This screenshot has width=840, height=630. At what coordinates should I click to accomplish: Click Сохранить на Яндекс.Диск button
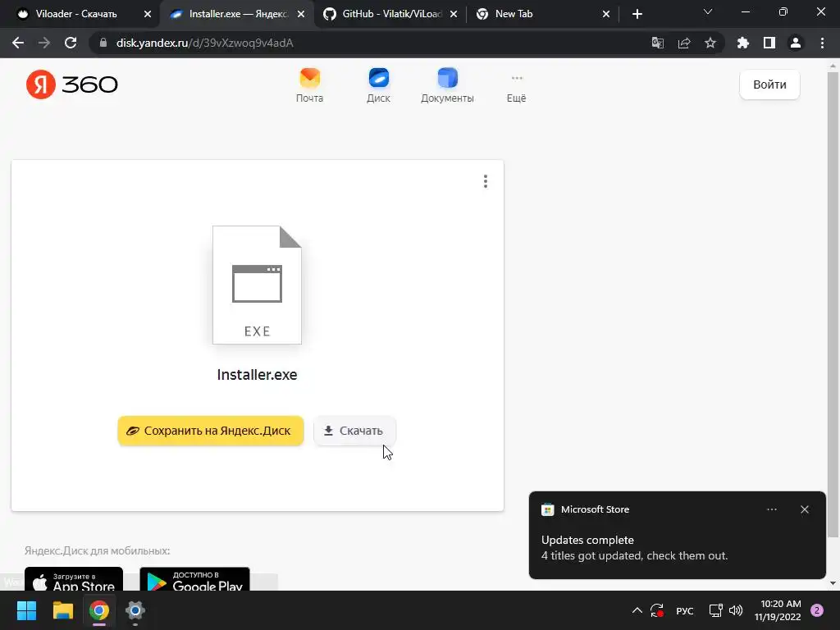click(211, 431)
